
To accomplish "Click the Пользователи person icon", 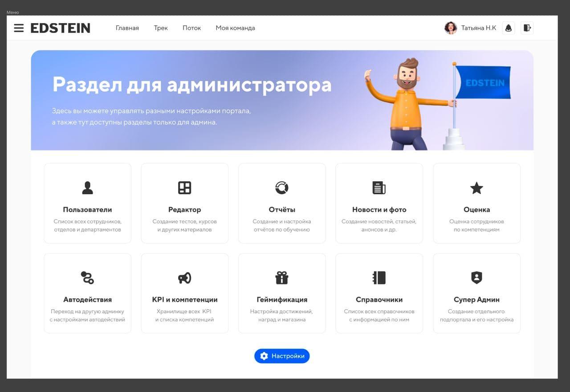I will pyautogui.click(x=88, y=188).
